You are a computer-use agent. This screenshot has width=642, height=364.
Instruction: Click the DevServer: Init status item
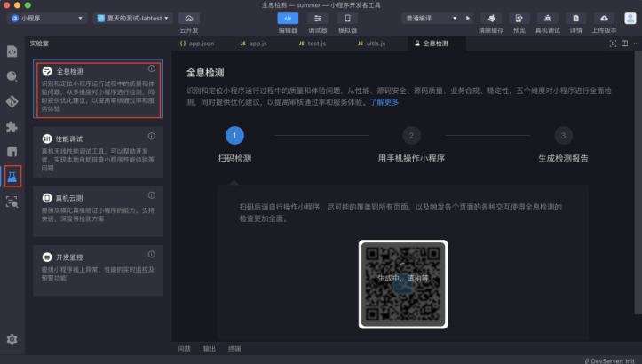(610, 360)
